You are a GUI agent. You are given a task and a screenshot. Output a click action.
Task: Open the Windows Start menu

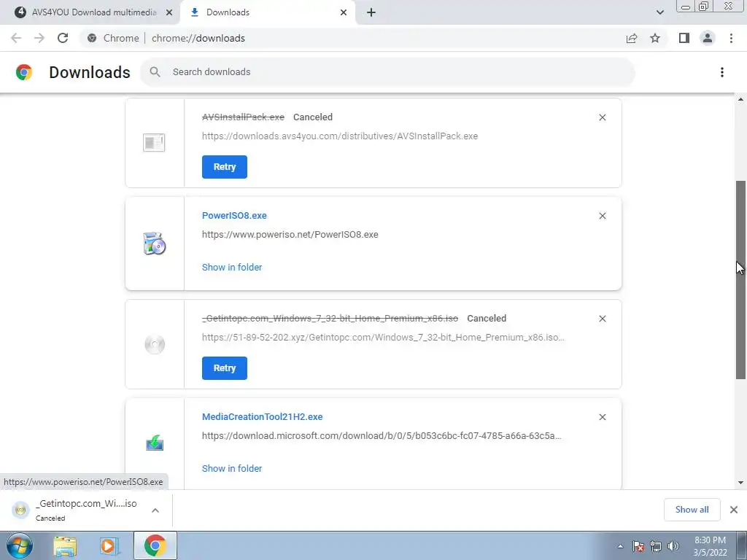[x=20, y=545]
